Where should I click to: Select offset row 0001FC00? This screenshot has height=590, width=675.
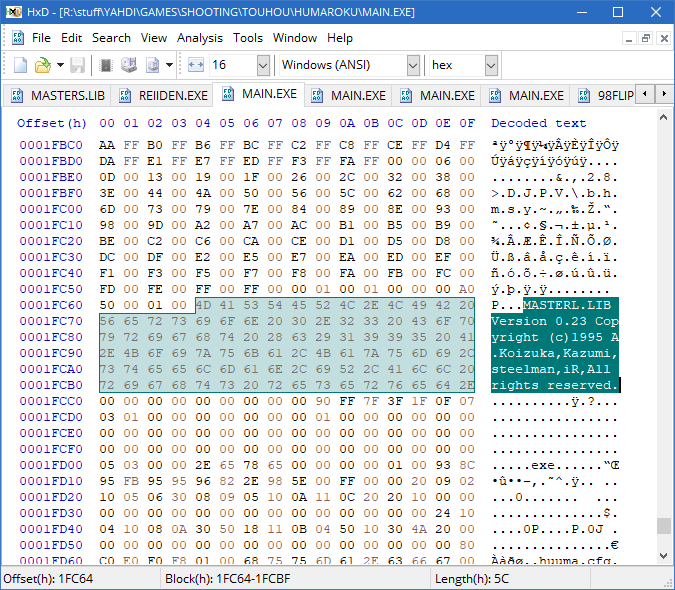51,209
